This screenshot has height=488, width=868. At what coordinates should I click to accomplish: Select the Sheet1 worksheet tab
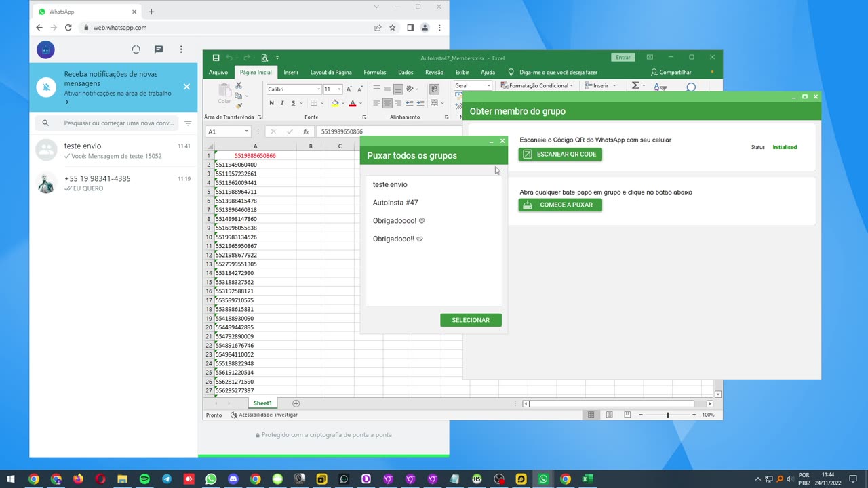click(x=262, y=403)
